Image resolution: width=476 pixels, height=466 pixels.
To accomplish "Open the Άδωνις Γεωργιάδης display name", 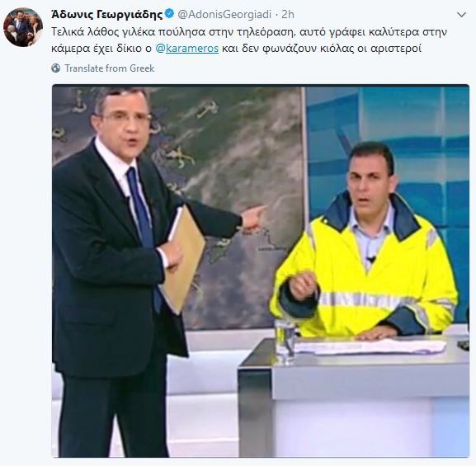I will tap(107, 14).
